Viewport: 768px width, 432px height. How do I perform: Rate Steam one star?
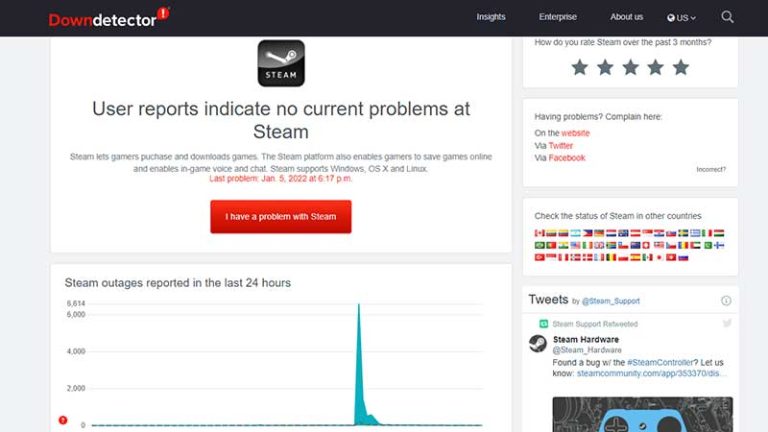pos(579,67)
